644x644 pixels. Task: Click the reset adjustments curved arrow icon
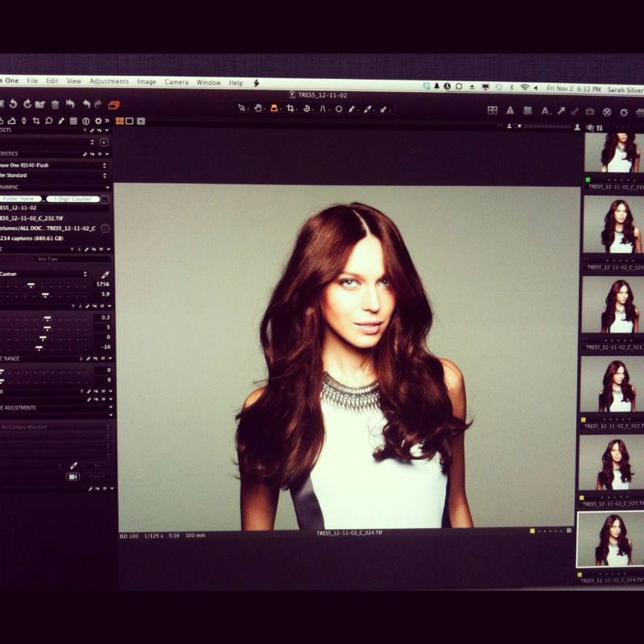[70, 104]
